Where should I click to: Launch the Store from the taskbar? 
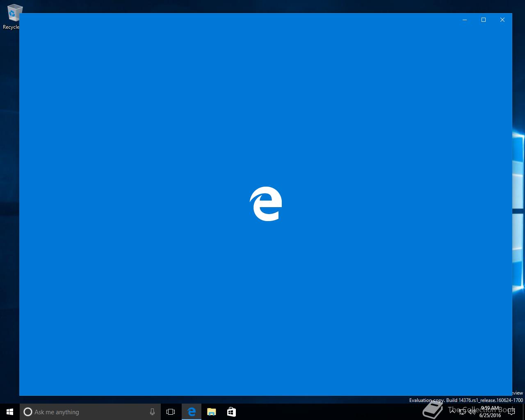[x=231, y=412]
